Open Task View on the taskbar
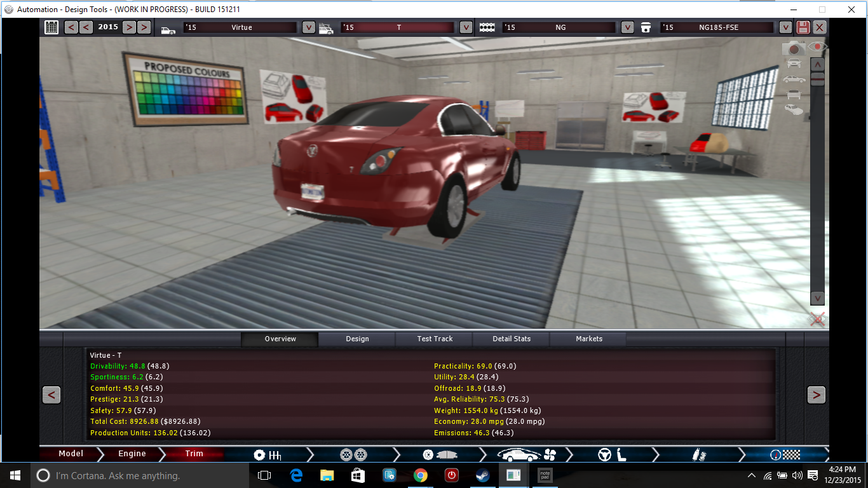This screenshot has height=488, width=868. point(264,475)
